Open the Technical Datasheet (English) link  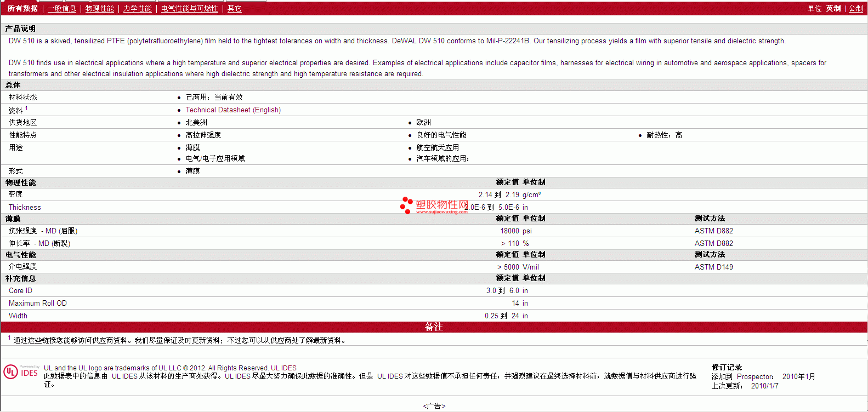(233, 110)
